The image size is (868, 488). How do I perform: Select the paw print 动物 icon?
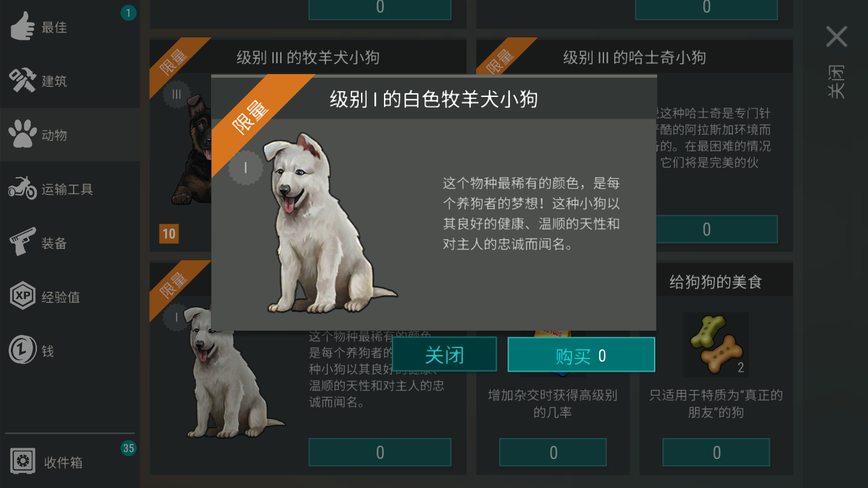pos(23,134)
